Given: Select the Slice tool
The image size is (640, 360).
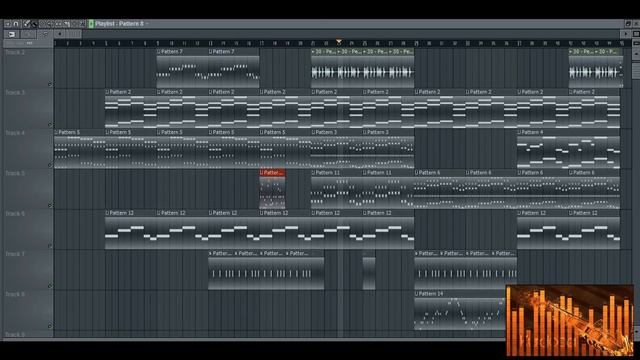Looking at the screenshot, I should (67, 24).
